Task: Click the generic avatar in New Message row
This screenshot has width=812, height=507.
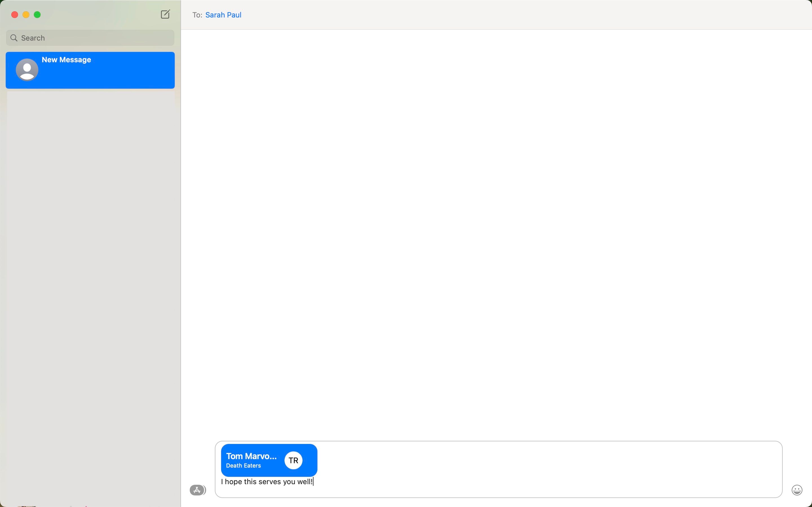Action: click(27, 69)
